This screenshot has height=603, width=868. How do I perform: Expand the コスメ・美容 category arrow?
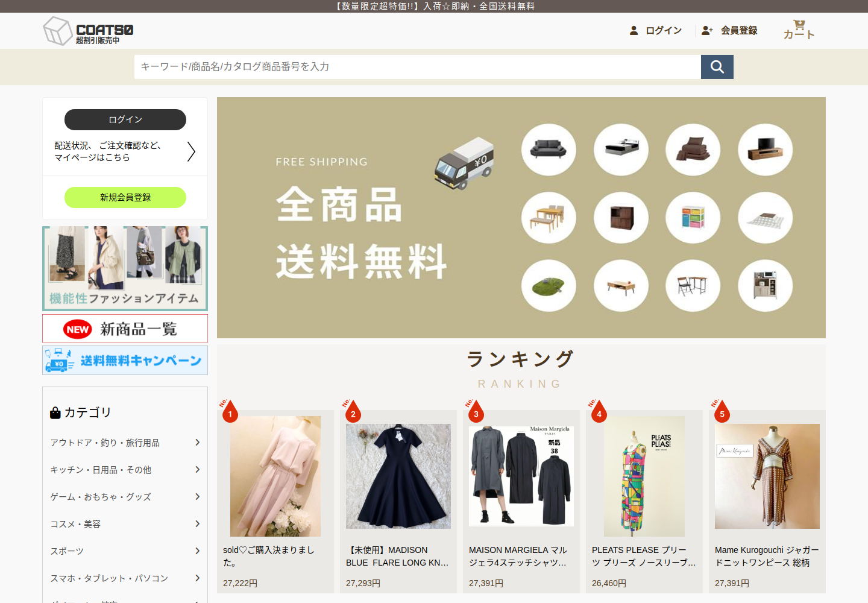[x=197, y=524]
